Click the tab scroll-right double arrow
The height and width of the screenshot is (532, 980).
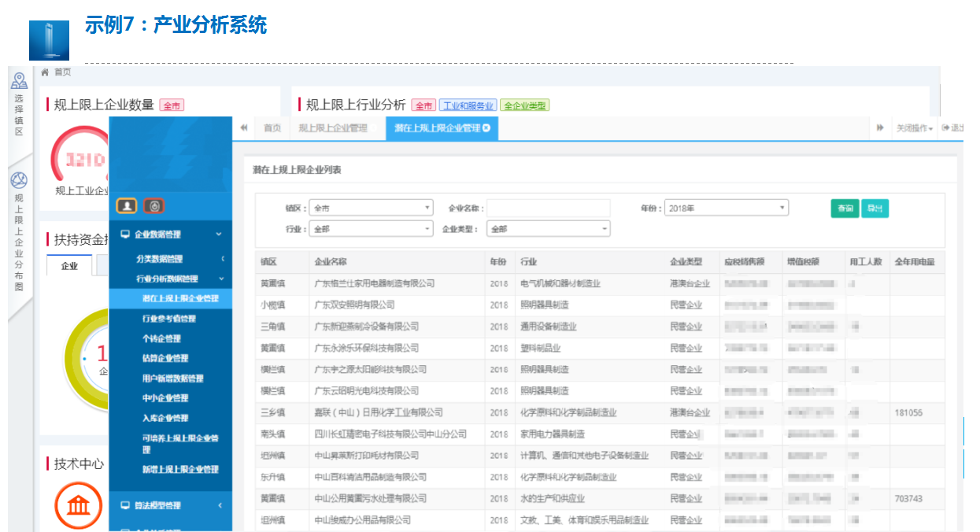[880, 128]
